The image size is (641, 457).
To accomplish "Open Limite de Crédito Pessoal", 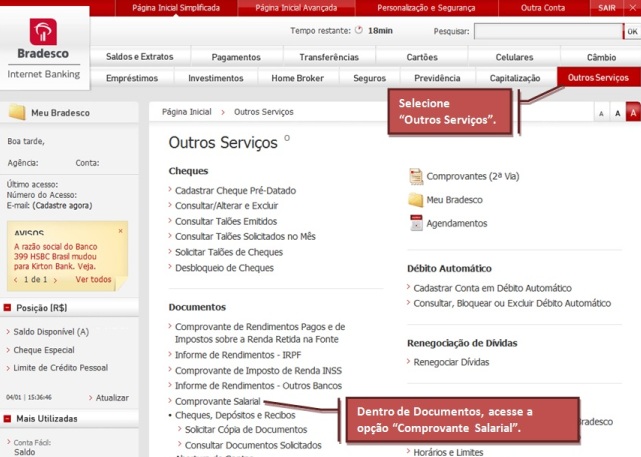I will coord(61,368).
